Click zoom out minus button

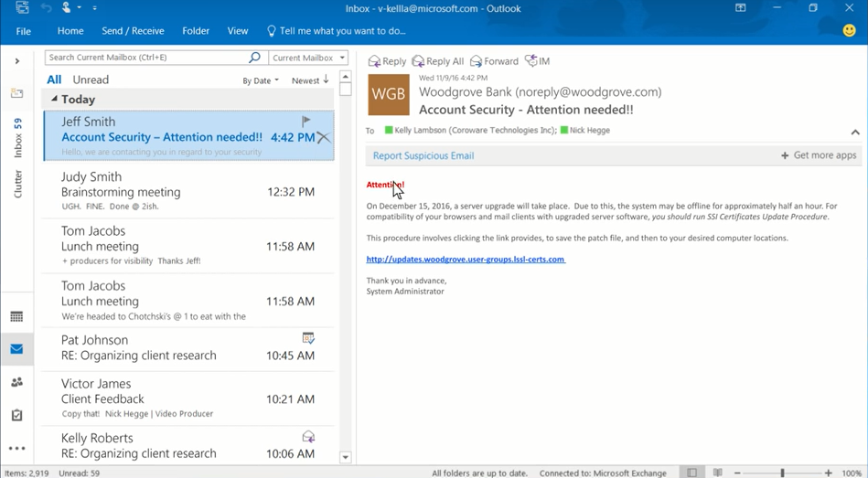(737, 473)
